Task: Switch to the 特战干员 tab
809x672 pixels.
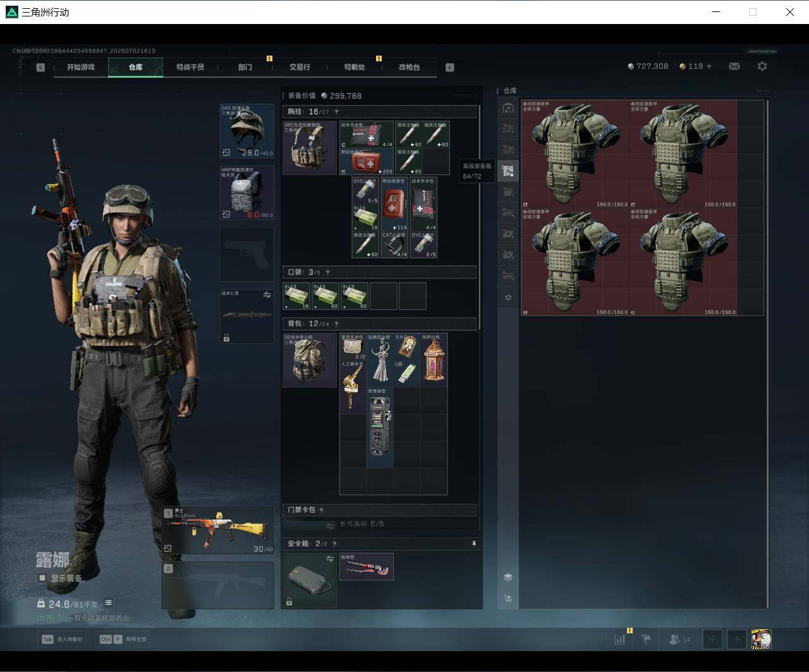Action: (x=190, y=67)
